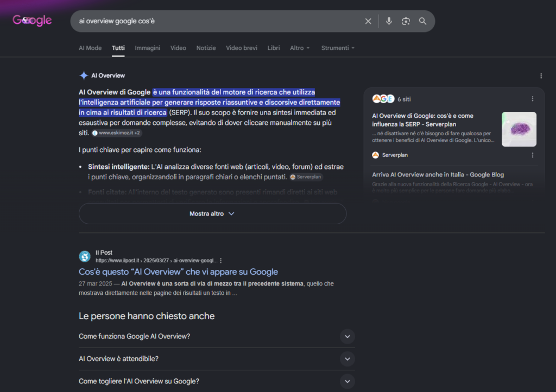Expand 'Come togliere l'AI Overview su Google?'

(217, 381)
